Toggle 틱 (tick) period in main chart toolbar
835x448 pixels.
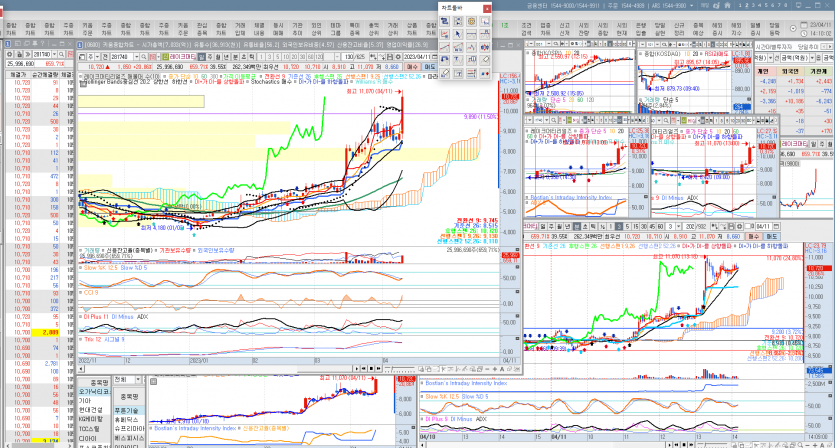click(x=251, y=57)
